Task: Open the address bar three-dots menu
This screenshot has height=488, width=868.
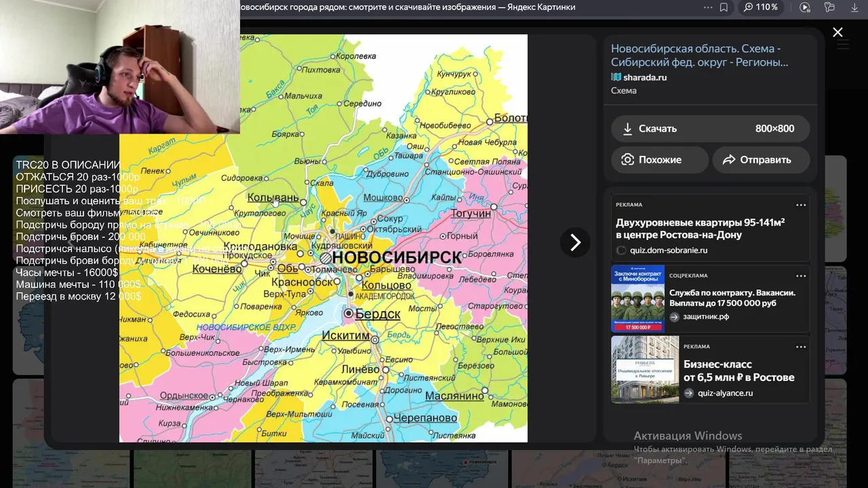Action: point(708,7)
